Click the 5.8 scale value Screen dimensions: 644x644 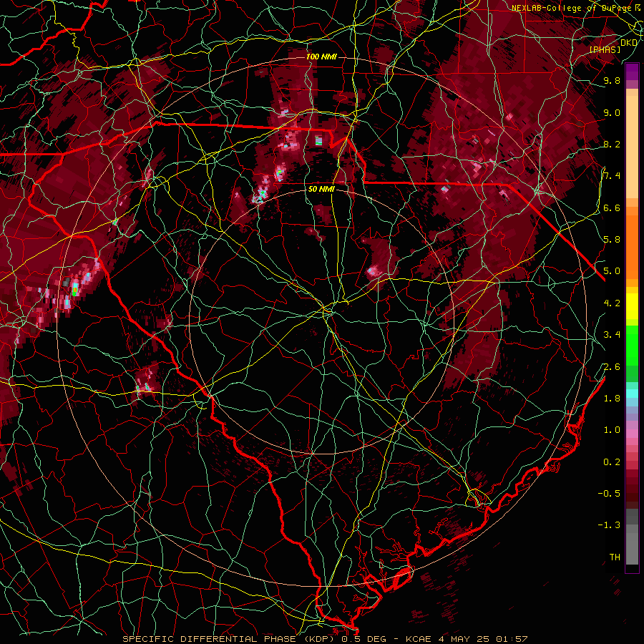612,240
